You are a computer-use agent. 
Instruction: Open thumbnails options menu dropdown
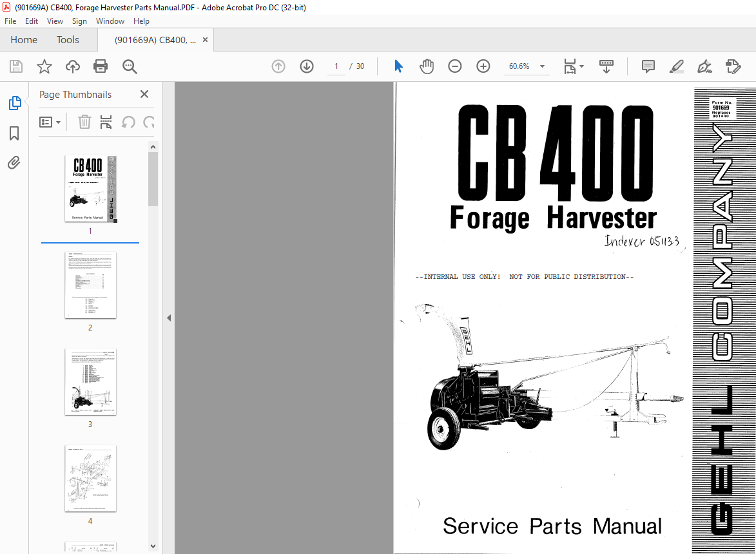[x=50, y=122]
